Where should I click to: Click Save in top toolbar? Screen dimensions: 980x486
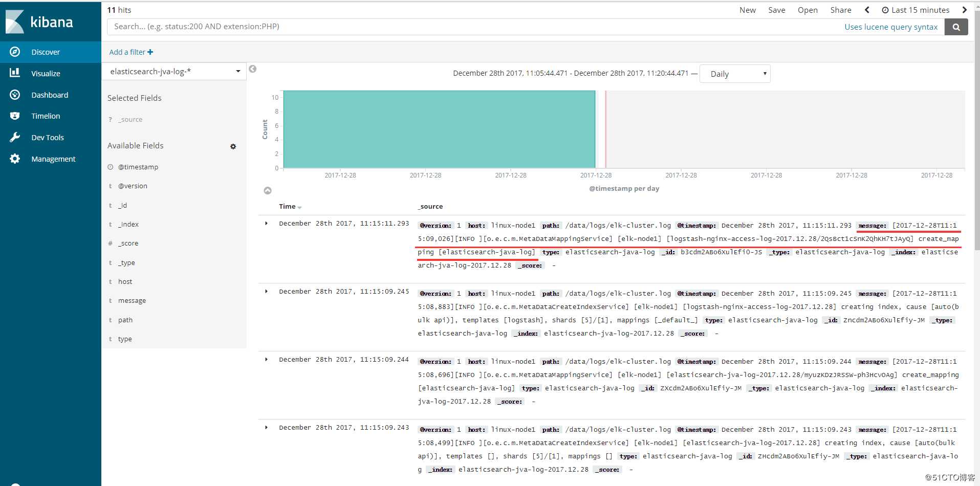coord(777,10)
